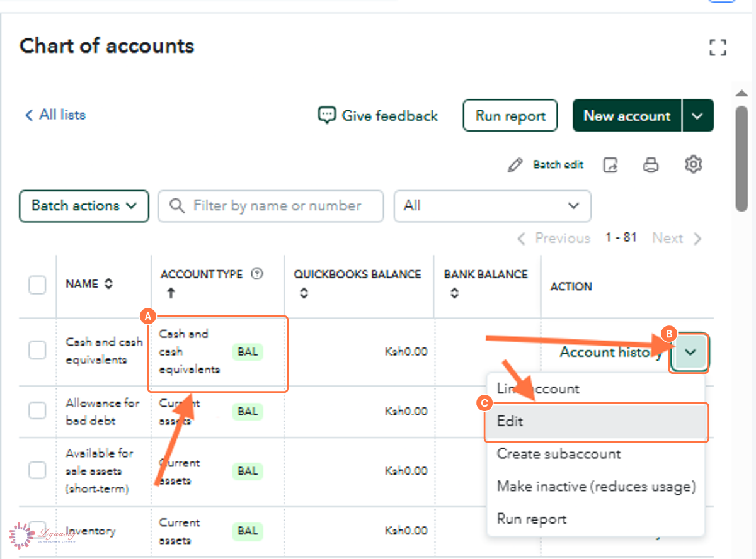Sort by Name column arrows
This screenshot has height=559, width=756.
108,284
